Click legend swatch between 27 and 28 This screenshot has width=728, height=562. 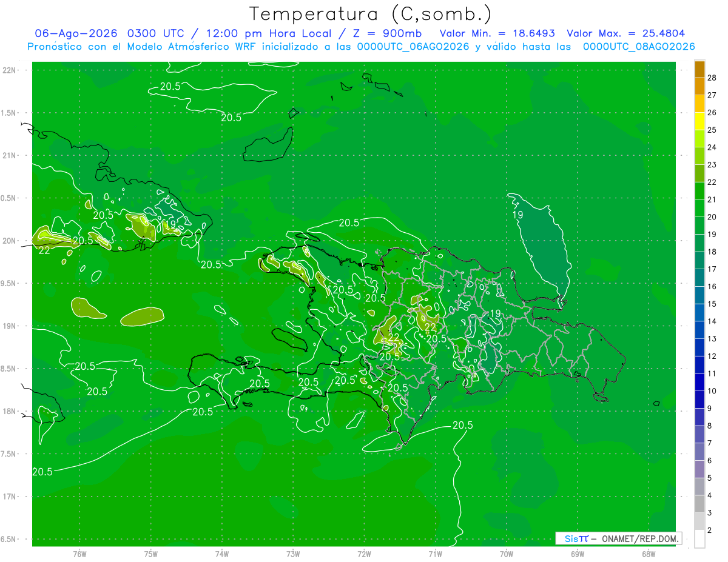pyautogui.click(x=699, y=87)
